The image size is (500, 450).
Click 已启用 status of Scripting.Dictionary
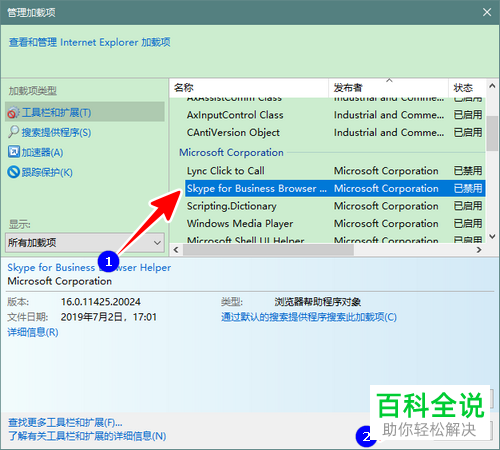pos(468,206)
